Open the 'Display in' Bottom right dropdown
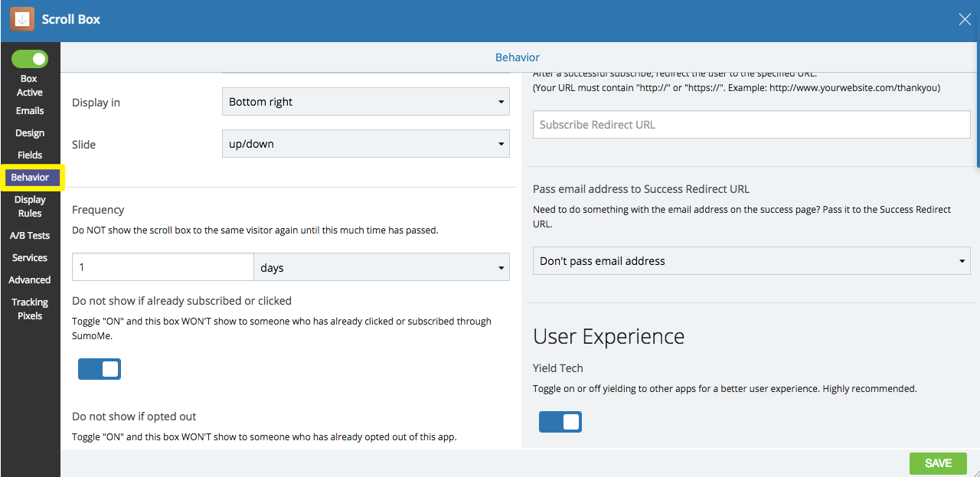 pos(365,102)
